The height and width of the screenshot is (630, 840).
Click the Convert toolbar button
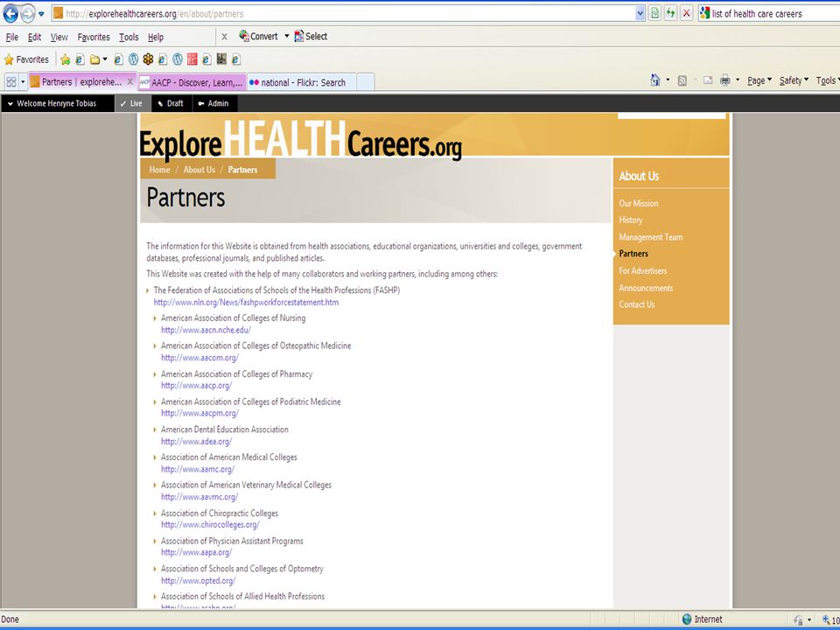click(x=258, y=37)
